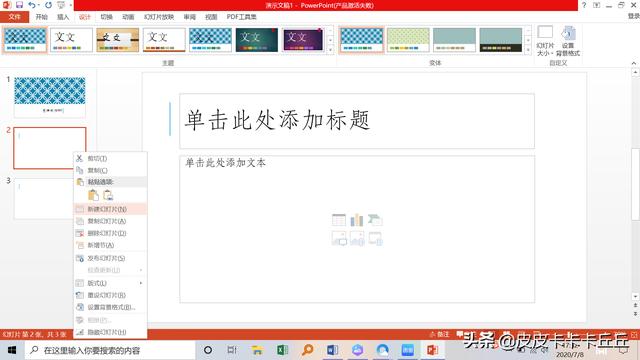Choose 剪切(T) Cut from context menu
This screenshot has height=360, width=640.
click(110, 158)
